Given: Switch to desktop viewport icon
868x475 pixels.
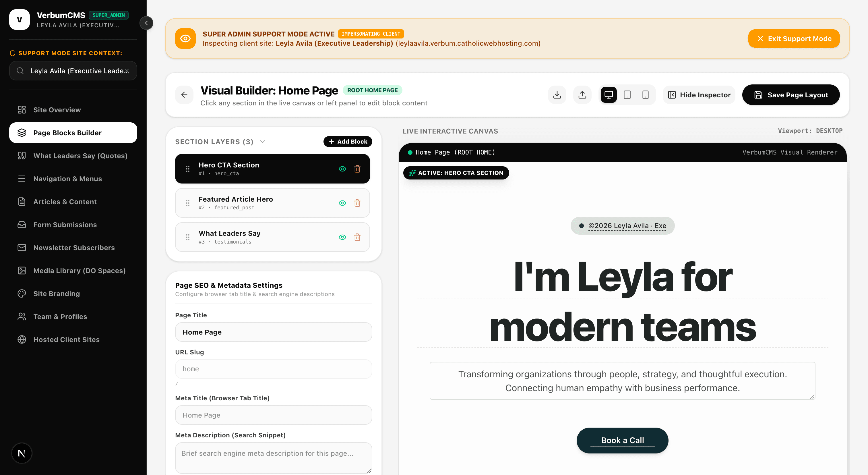Looking at the screenshot, I should (609, 95).
